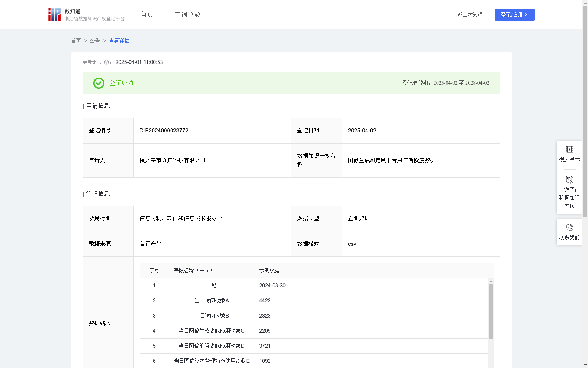Image resolution: width=588 pixels, height=368 pixels.
Task: Click the 数据知识产权名称 label cell
Action: (316, 160)
